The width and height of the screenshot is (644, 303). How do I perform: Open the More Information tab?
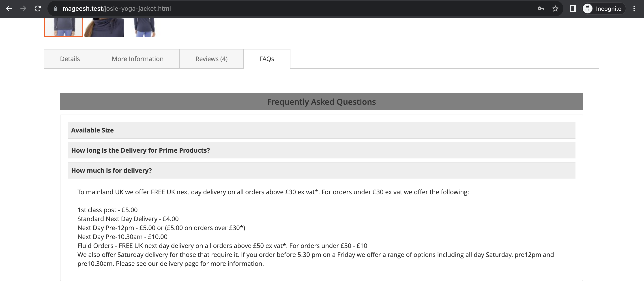pos(137,59)
